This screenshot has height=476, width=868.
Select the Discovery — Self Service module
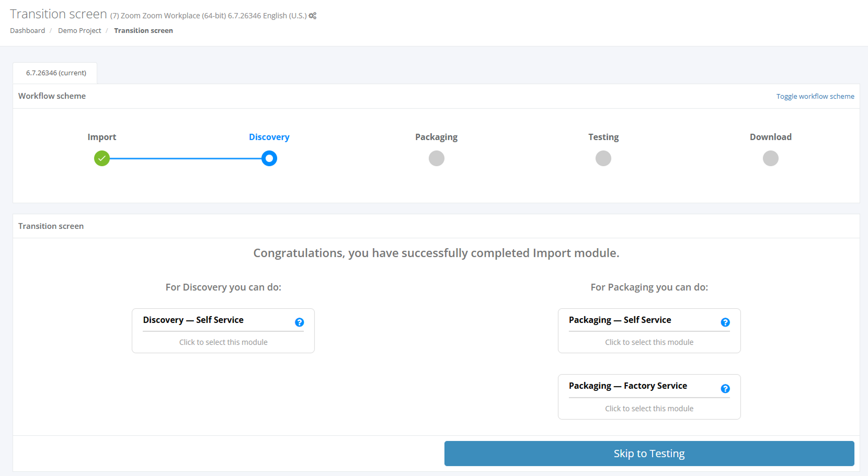click(223, 342)
